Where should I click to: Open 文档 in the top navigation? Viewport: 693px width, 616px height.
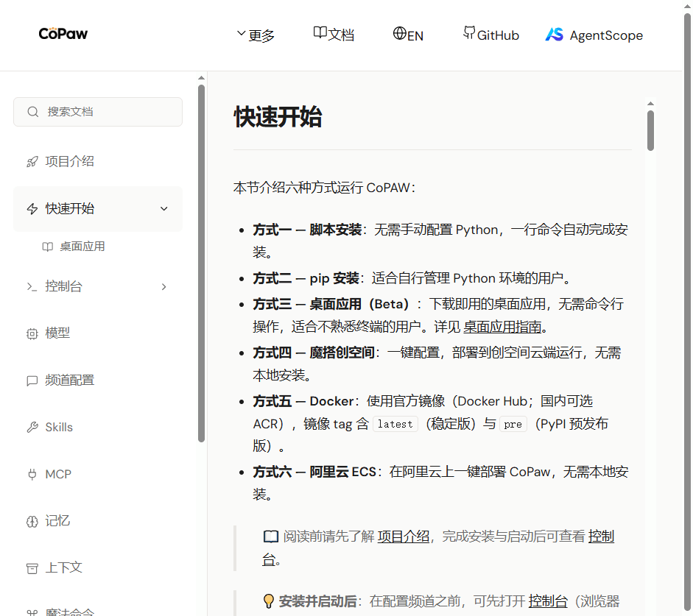334,35
